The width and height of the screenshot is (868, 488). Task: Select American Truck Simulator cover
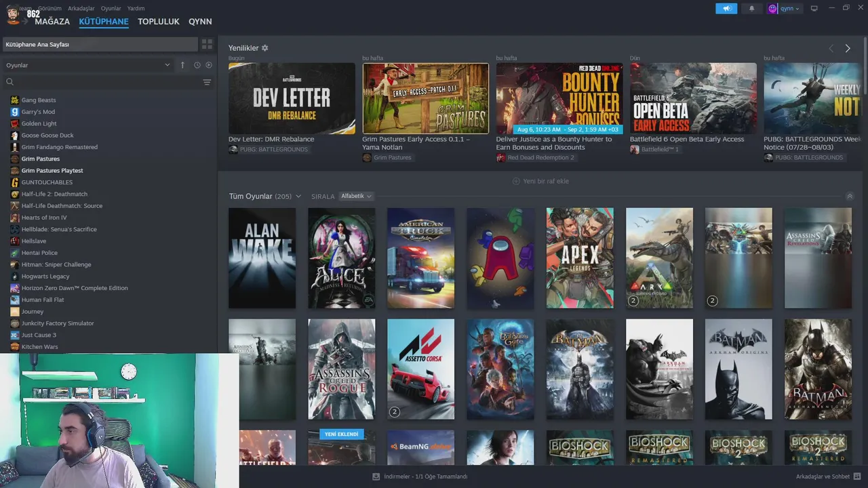point(420,258)
